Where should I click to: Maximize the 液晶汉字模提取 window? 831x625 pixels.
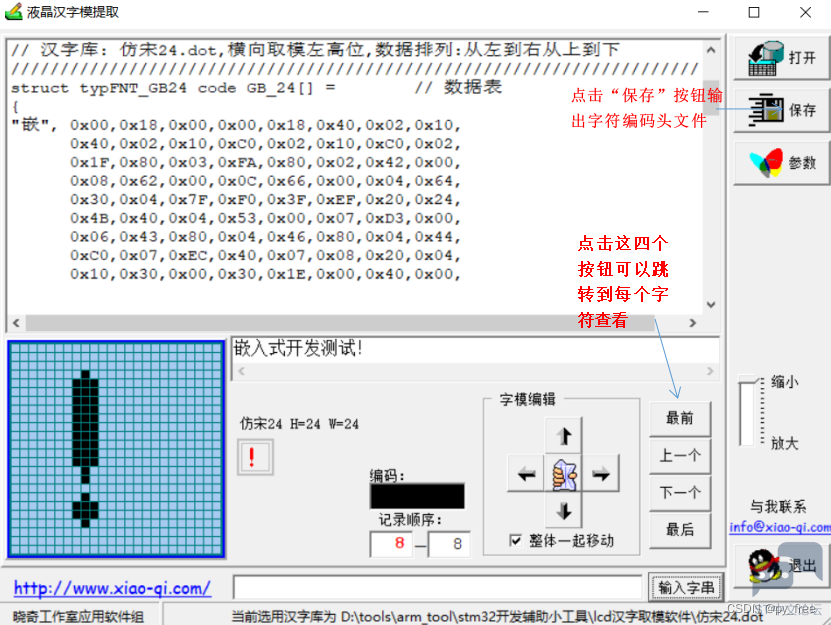coord(754,12)
